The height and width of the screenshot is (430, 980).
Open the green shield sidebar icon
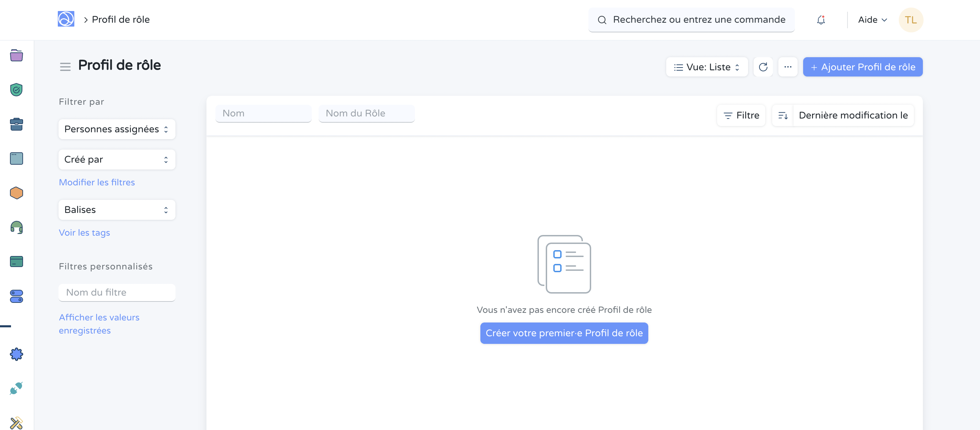tap(17, 90)
